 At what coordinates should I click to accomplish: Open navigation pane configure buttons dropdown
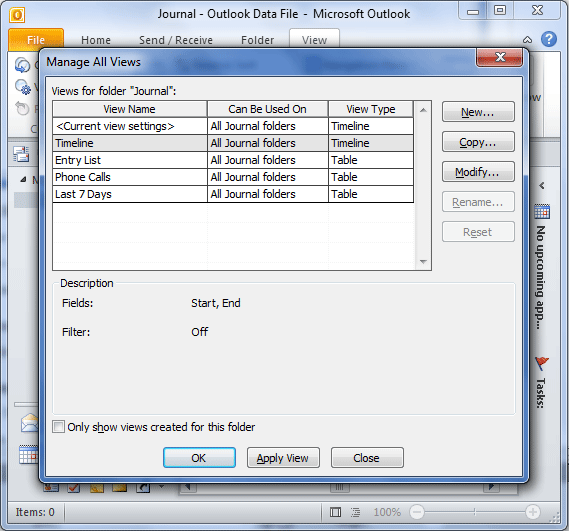161,487
